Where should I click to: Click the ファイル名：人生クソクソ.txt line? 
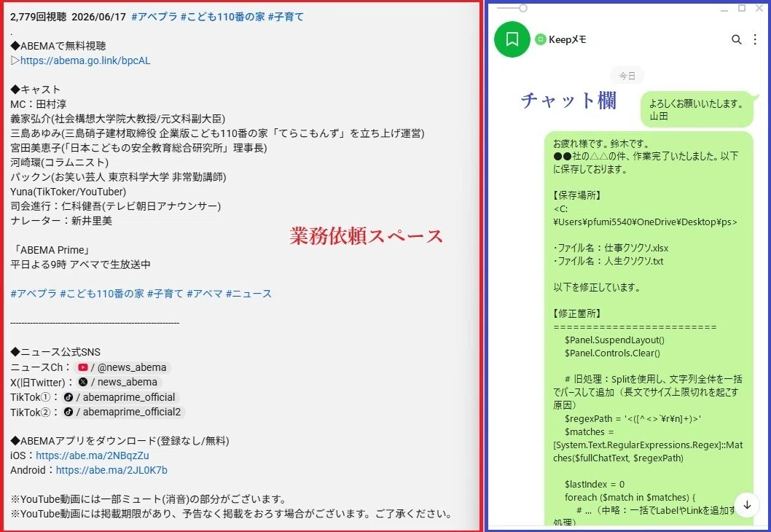click(x=608, y=261)
